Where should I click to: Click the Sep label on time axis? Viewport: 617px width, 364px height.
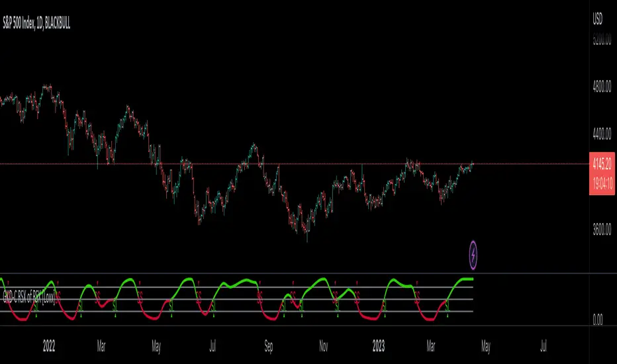(x=269, y=346)
